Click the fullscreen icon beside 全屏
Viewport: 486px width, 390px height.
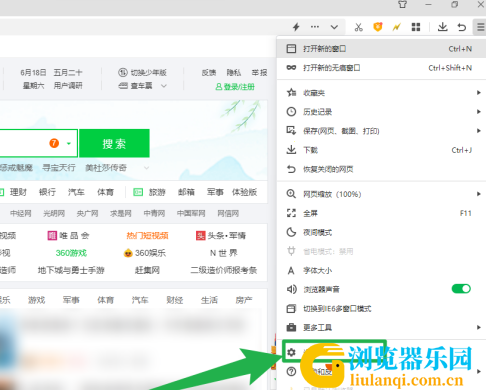pyautogui.click(x=291, y=213)
